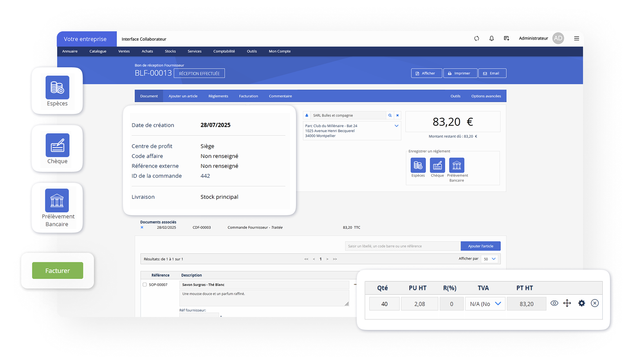Open the hamburger menu in header
The width and height of the screenshot is (630, 364).
tap(576, 38)
